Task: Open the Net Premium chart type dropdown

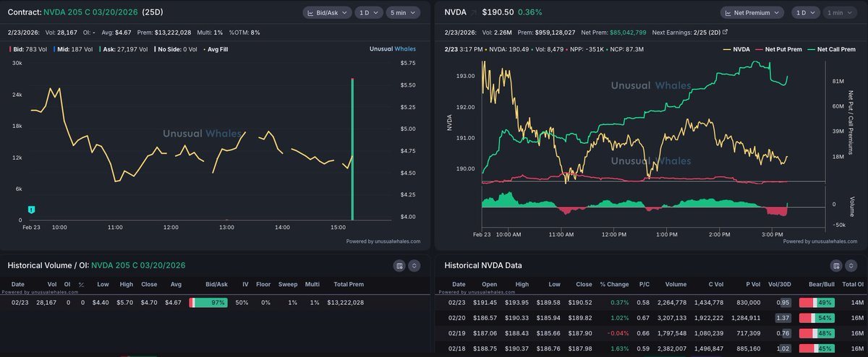Action: click(x=753, y=12)
